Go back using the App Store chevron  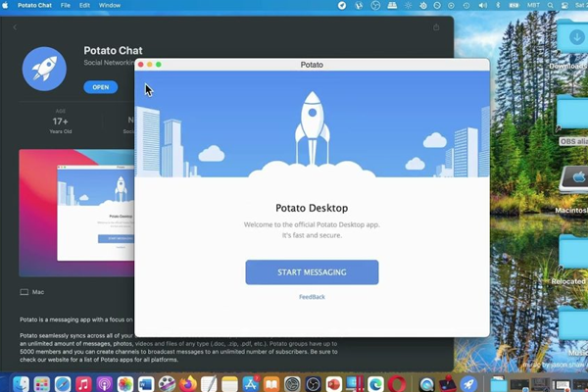tap(15, 27)
